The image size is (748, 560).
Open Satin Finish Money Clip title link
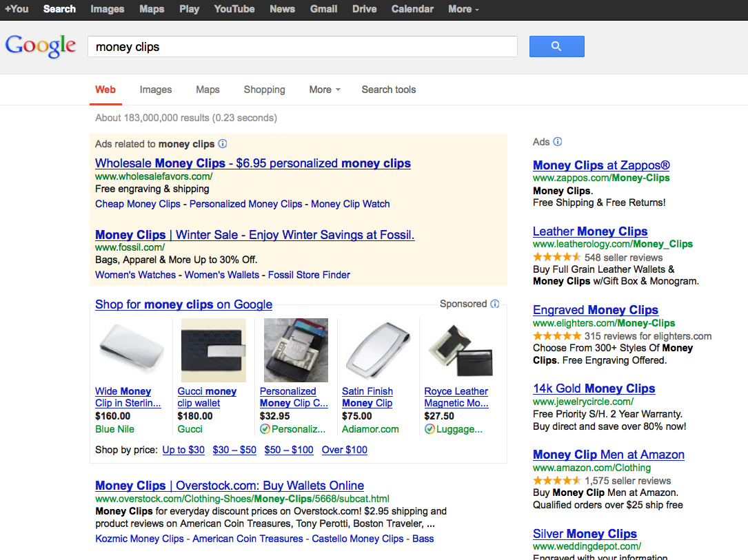coord(367,397)
